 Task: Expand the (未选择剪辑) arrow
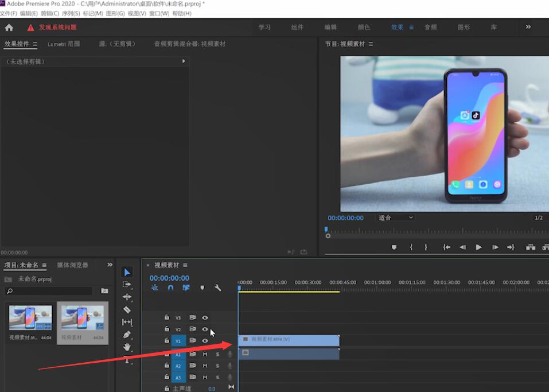[184, 61]
